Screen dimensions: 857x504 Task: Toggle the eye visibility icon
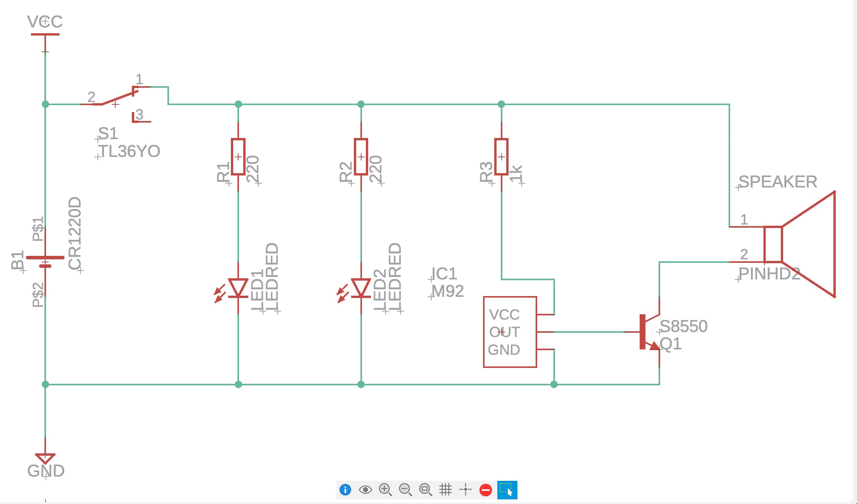[x=365, y=489]
